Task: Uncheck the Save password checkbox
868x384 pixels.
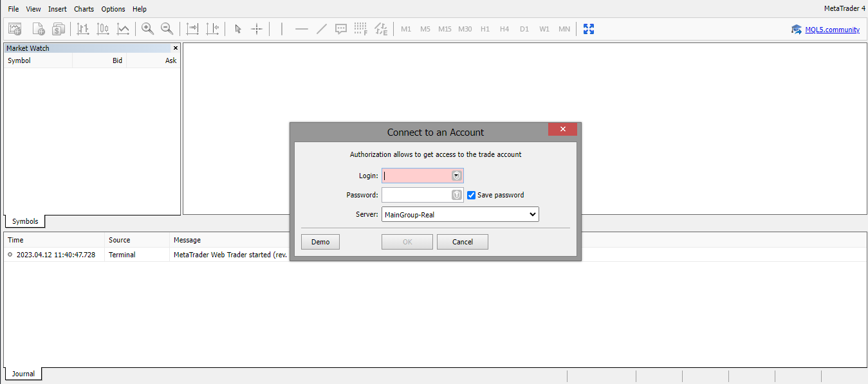Action: click(x=471, y=195)
